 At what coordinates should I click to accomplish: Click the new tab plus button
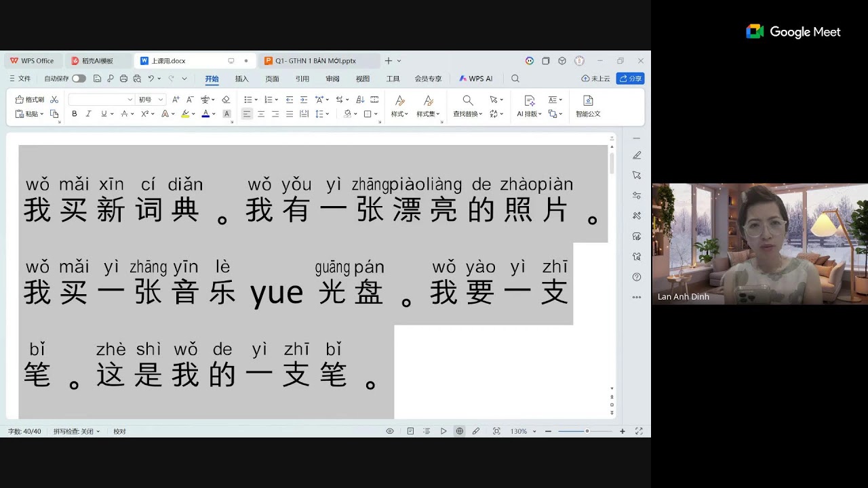click(389, 61)
